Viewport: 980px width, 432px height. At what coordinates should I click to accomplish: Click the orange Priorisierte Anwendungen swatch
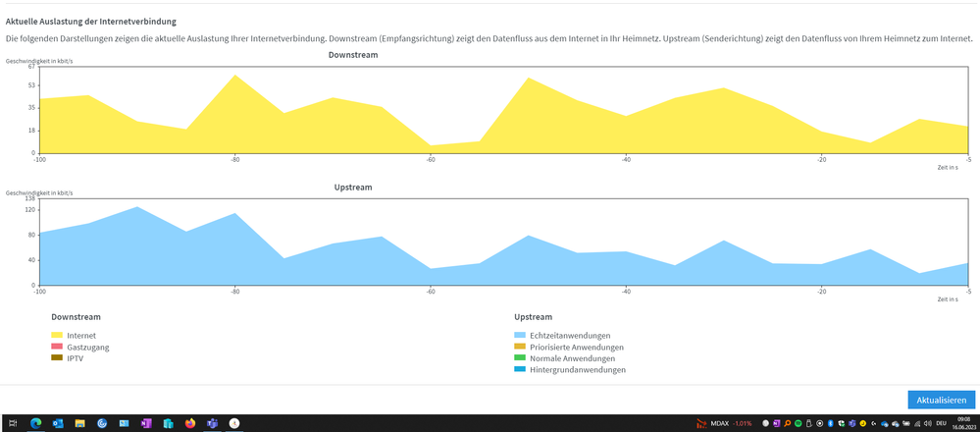pos(519,347)
